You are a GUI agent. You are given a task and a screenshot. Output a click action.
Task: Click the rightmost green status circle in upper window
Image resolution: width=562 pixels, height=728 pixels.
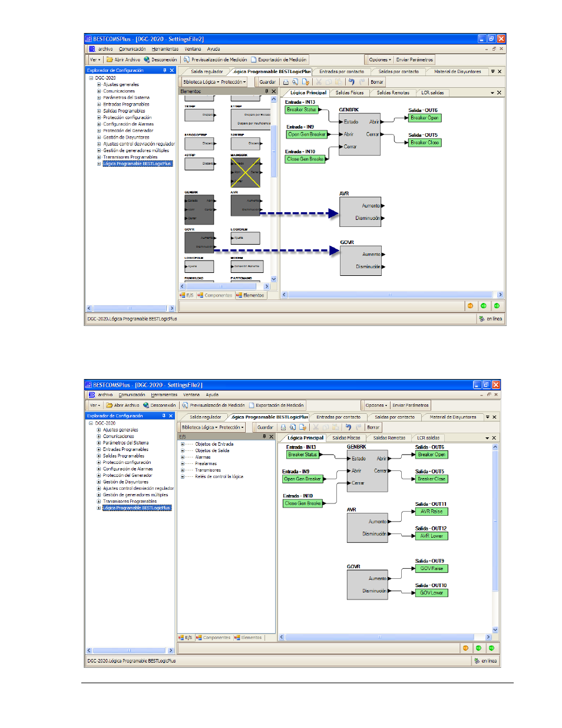coord(497,306)
